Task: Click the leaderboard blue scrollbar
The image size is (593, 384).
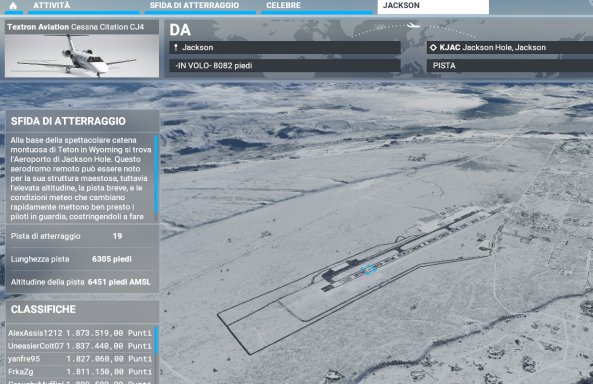Action: pyautogui.click(x=155, y=340)
